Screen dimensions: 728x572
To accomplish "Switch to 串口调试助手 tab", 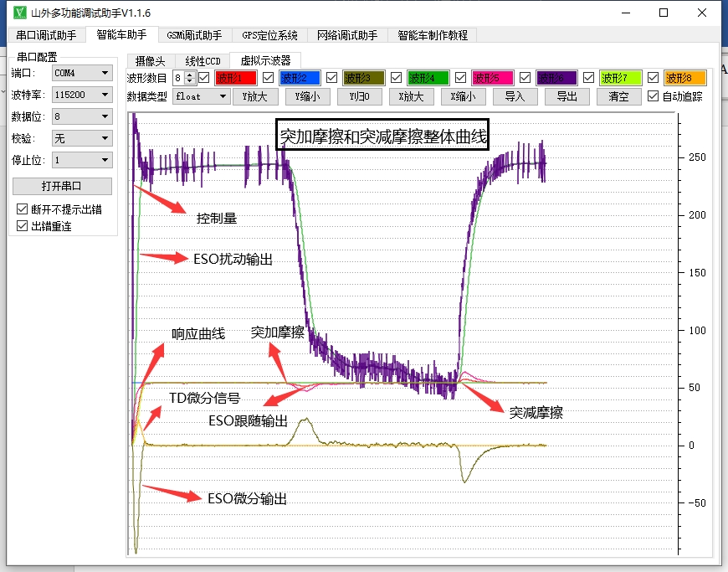I will pyautogui.click(x=46, y=35).
